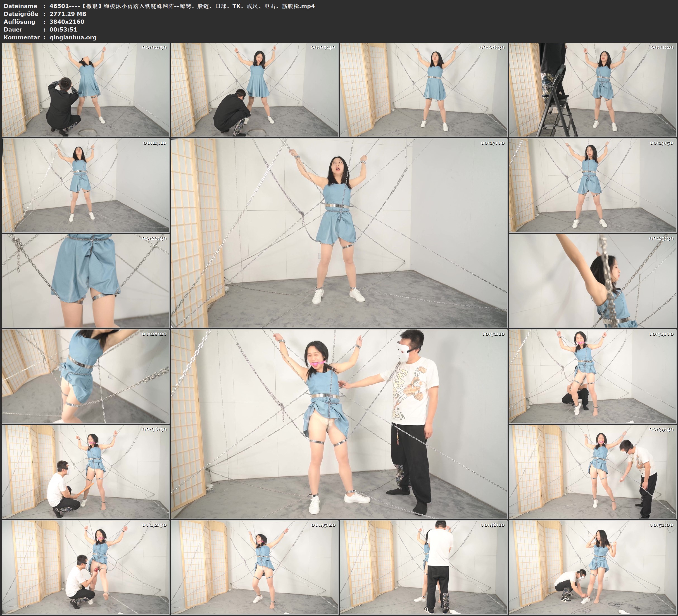This screenshot has height=616, width=678.
Task: Click the Dateiname filename text
Action: coord(182,6)
